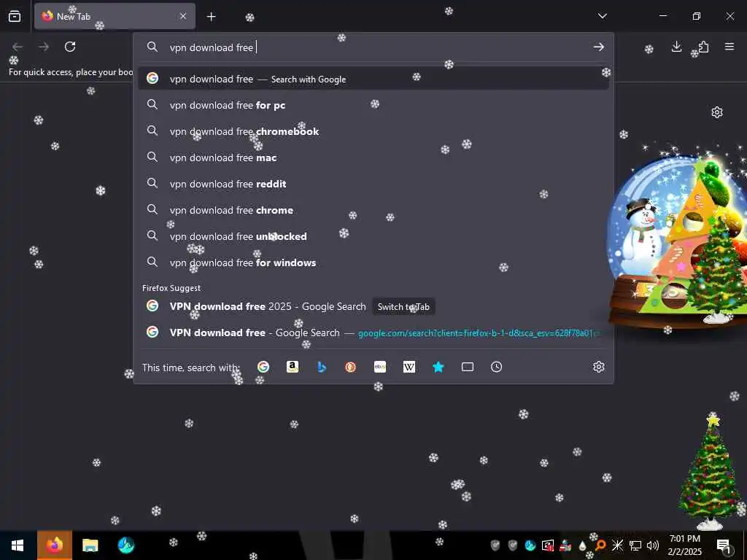The width and height of the screenshot is (747, 560).
Task: Search this time with eBay icon
Action: (380, 367)
